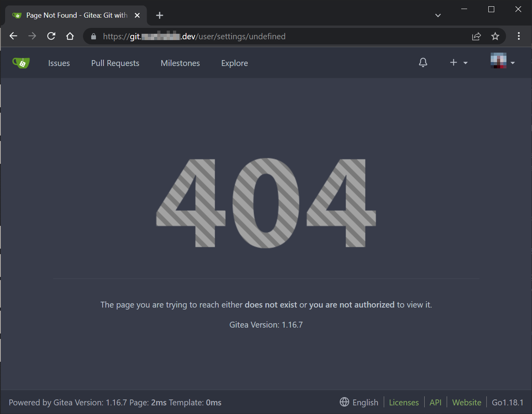Viewport: 532px width, 414px height.
Task: Click the Website footer link
Action: pos(466,402)
